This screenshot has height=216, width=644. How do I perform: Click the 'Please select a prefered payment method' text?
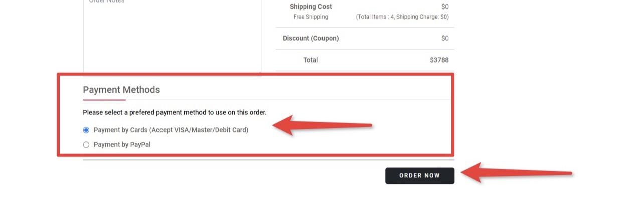pyautogui.click(x=175, y=112)
